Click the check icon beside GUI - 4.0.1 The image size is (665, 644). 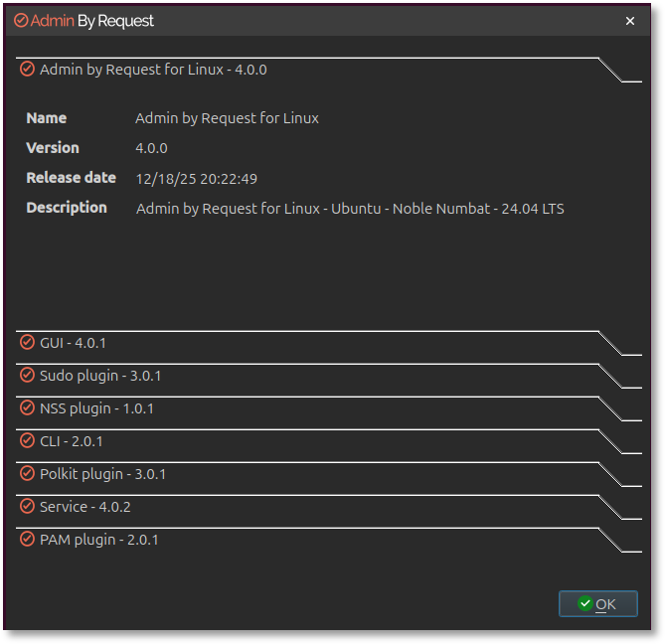pos(27,343)
